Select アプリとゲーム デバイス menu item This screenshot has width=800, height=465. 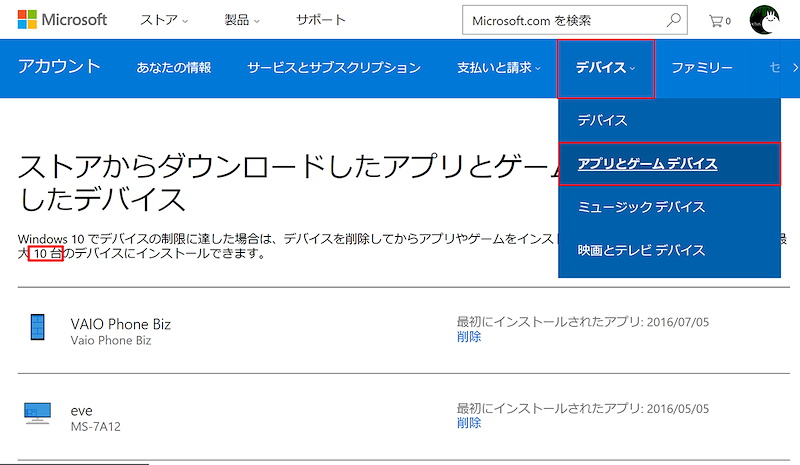(x=669, y=164)
